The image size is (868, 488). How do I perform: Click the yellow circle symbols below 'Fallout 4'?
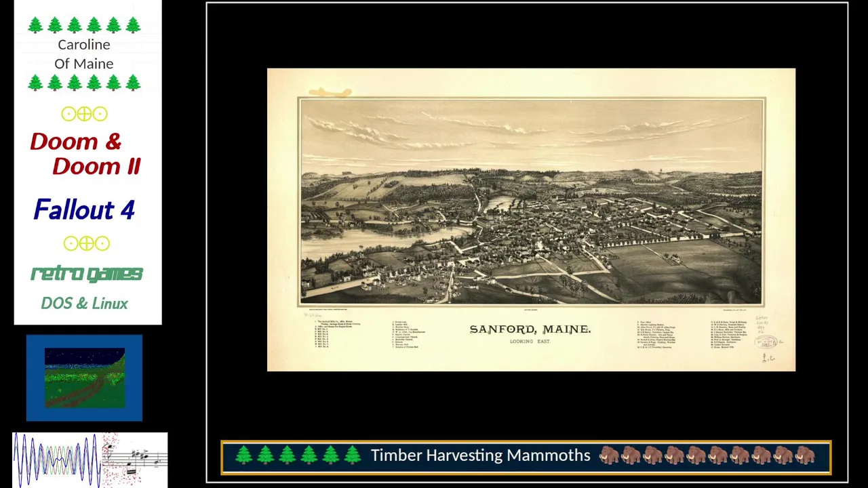coord(86,243)
